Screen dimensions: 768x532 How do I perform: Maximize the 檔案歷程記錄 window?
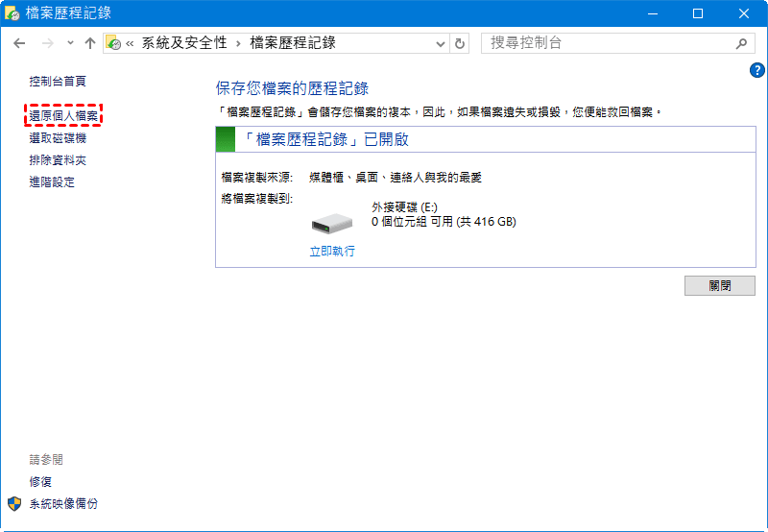click(x=698, y=13)
